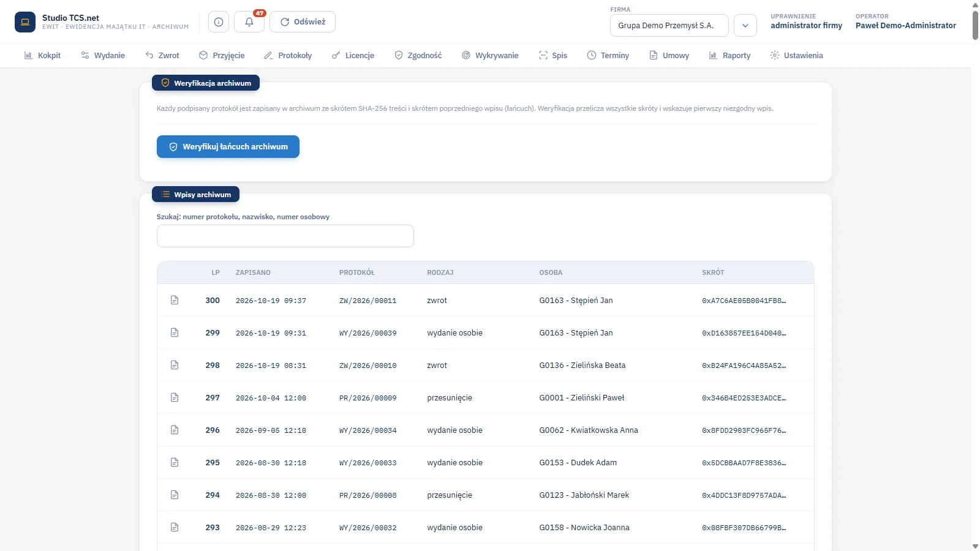Viewport: 980px width, 551px height.
Task: Select protocol WY/2026/00039 cell
Action: 368,333
